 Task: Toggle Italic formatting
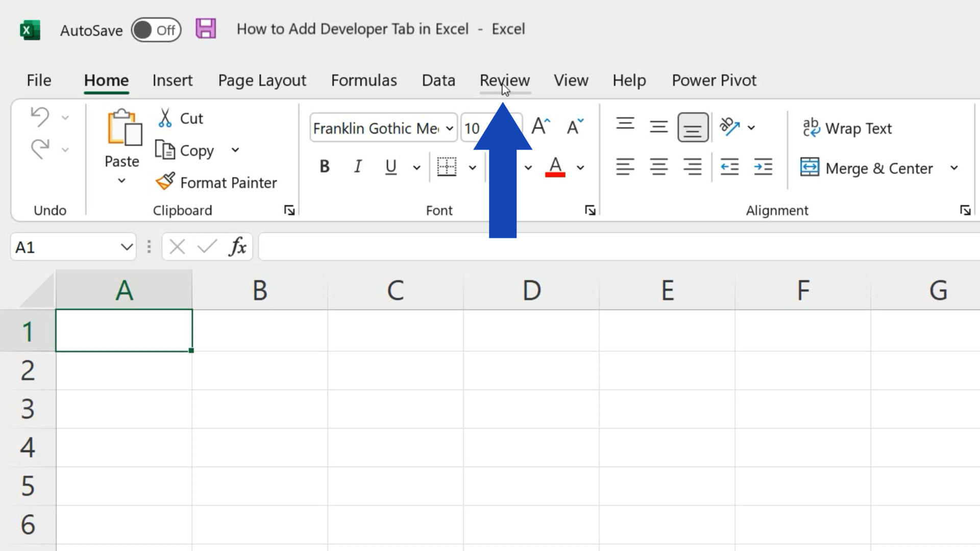358,166
